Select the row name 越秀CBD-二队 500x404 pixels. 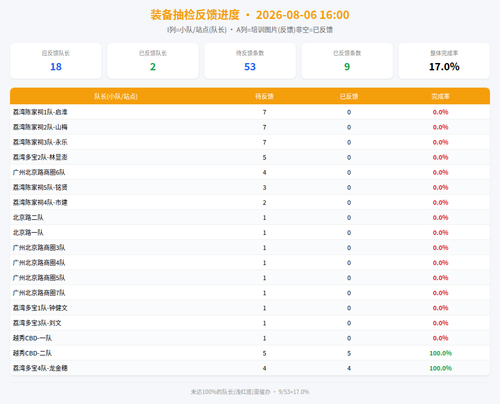click(x=32, y=353)
